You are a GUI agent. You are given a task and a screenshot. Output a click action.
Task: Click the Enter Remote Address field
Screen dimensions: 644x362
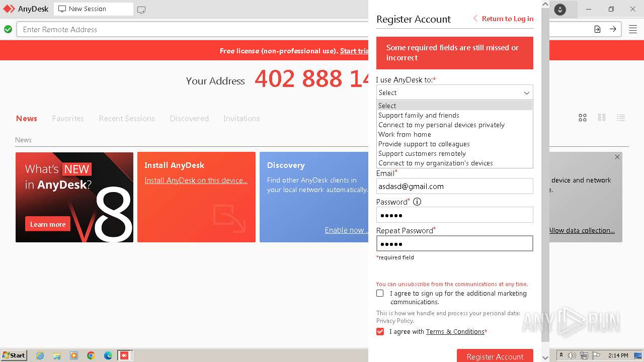pos(194,29)
